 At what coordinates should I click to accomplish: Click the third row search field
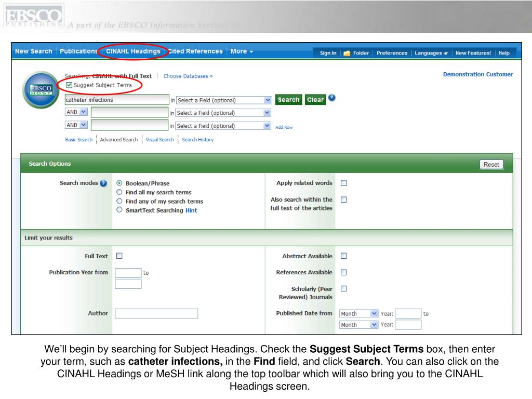(129, 125)
